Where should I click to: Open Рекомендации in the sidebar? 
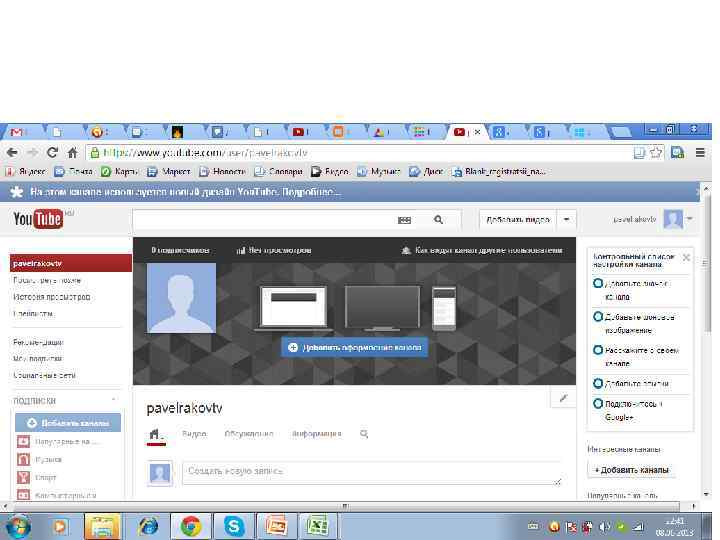(x=38, y=343)
